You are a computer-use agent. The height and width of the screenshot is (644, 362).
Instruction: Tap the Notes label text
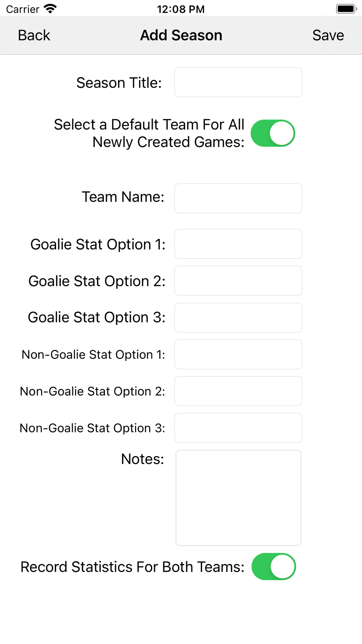[x=142, y=459]
